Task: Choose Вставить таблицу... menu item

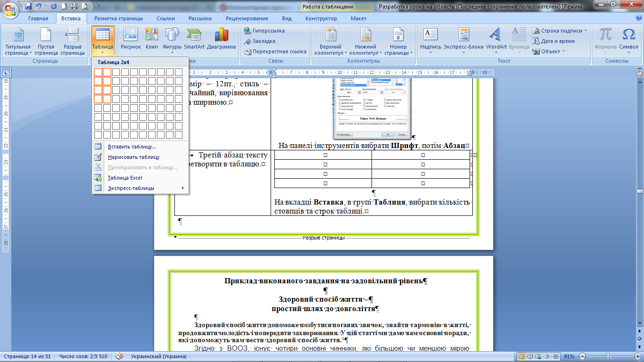Action: pos(140,147)
